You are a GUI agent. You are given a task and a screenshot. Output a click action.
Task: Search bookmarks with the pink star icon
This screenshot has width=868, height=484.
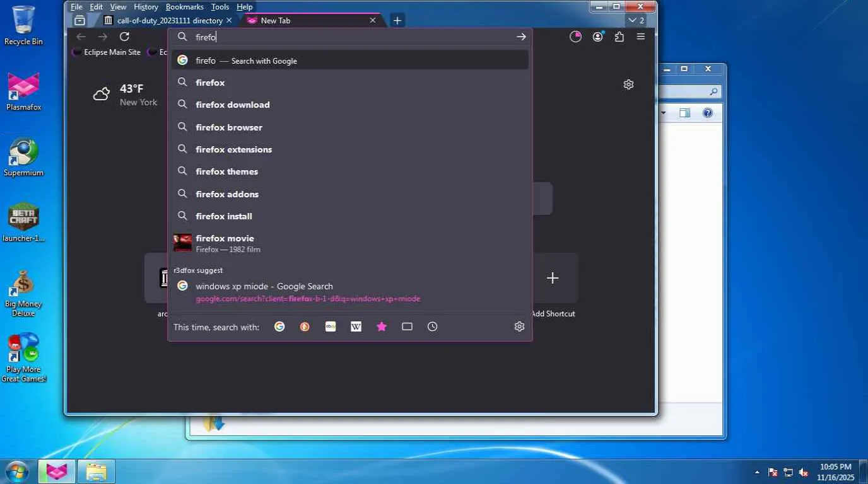382,326
